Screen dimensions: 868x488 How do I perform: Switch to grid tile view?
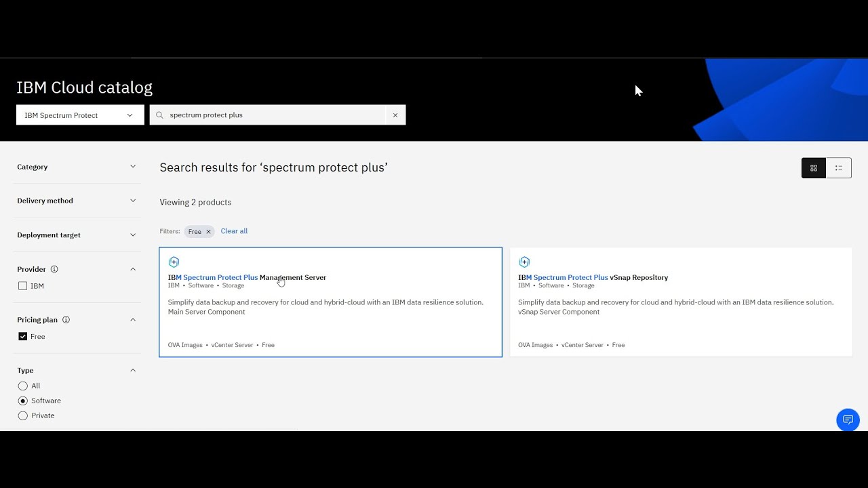(x=814, y=168)
